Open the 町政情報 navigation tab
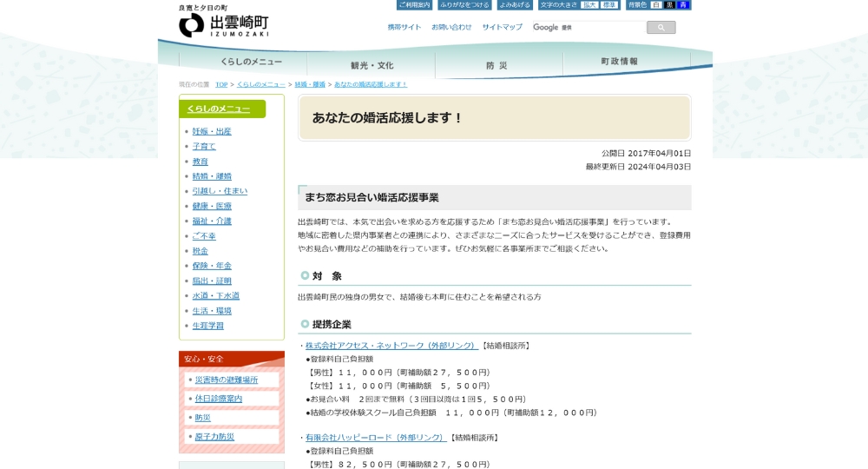Screen dimensions: 868x469 [620, 62]
